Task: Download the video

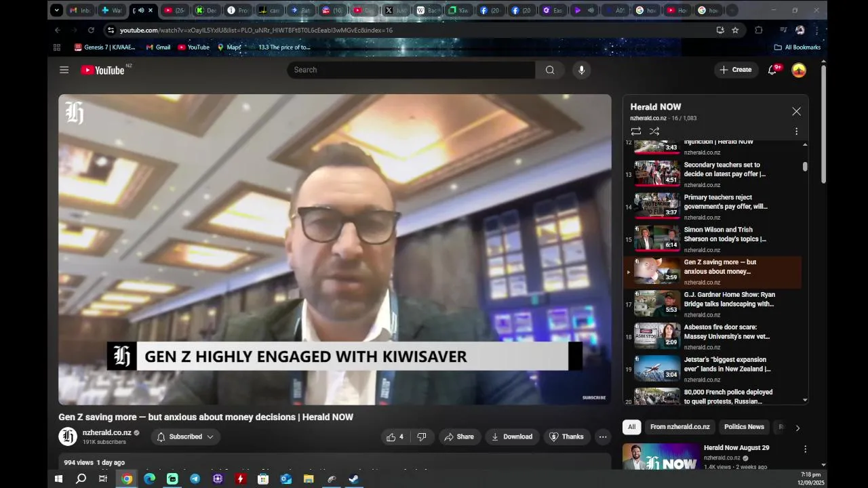Action: tap(512, 437)
